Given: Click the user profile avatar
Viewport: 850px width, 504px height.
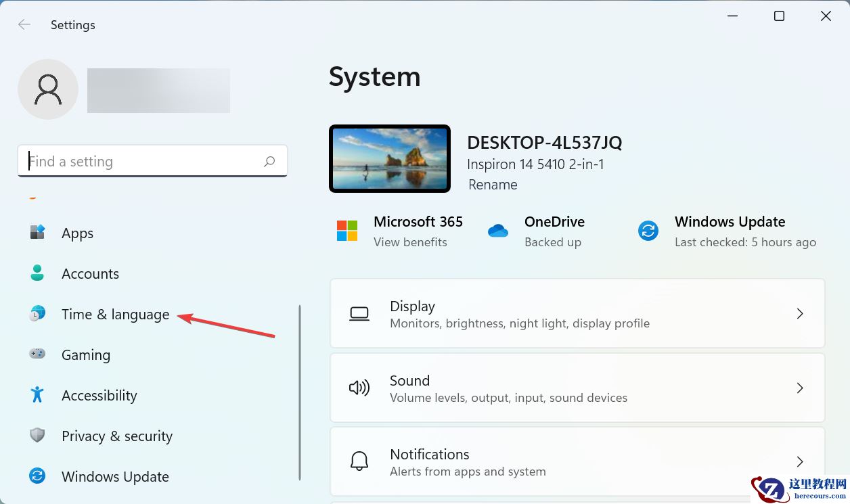Looking at the screenshot, I should 48,89.
